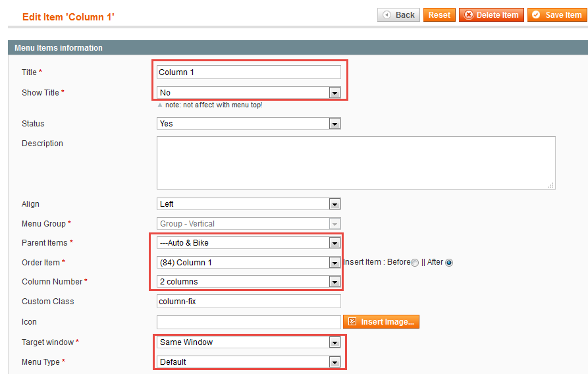Click the Reset button
Image resolution: width=588 pixels, height=374 pixels.
[439, 15]
